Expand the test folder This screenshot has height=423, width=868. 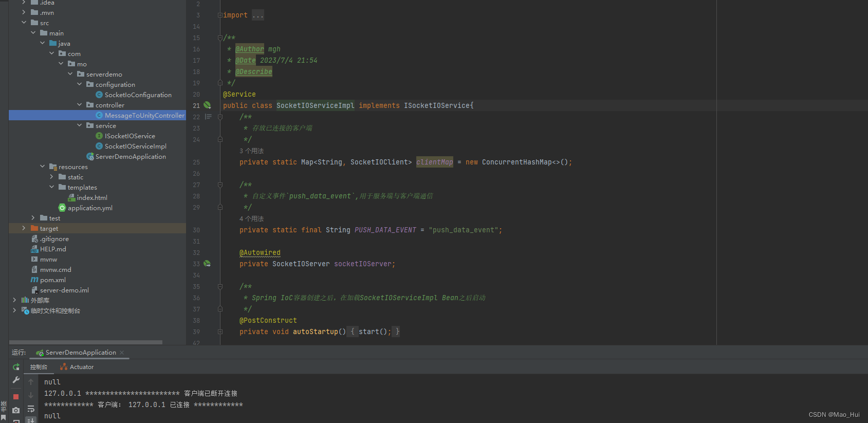click(x=33, y=218)
